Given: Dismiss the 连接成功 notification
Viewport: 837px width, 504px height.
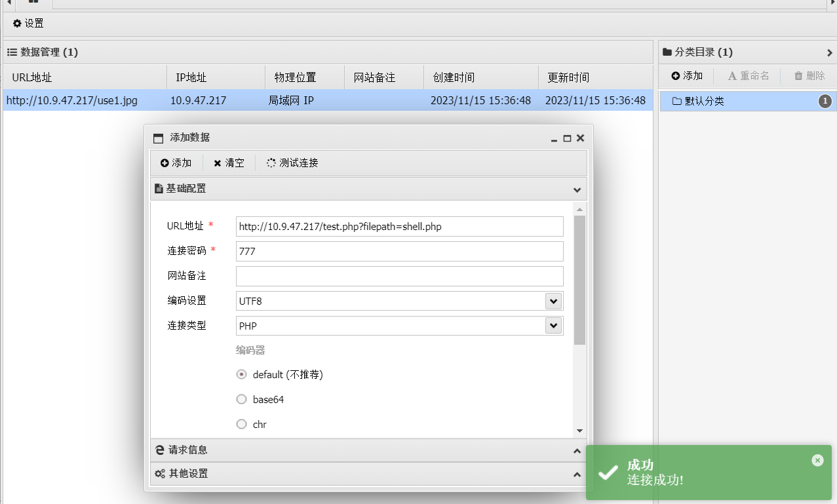Looking at the screenshot, I should point(817,460).
